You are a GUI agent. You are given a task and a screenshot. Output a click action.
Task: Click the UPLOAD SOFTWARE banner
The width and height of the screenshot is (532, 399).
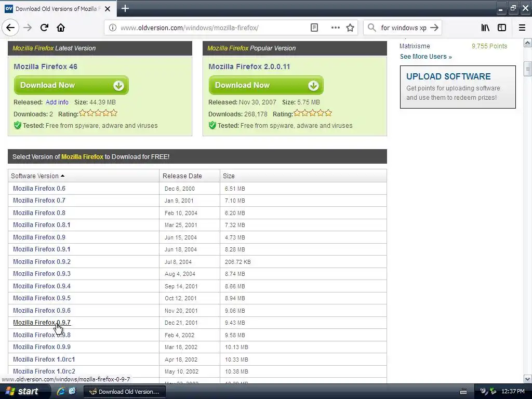[458, 87]
